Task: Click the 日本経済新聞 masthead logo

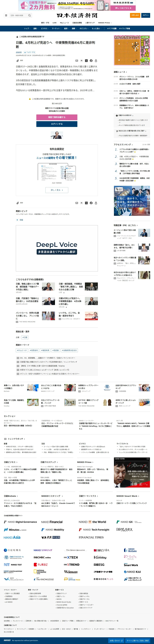Action: pos(77,15)
